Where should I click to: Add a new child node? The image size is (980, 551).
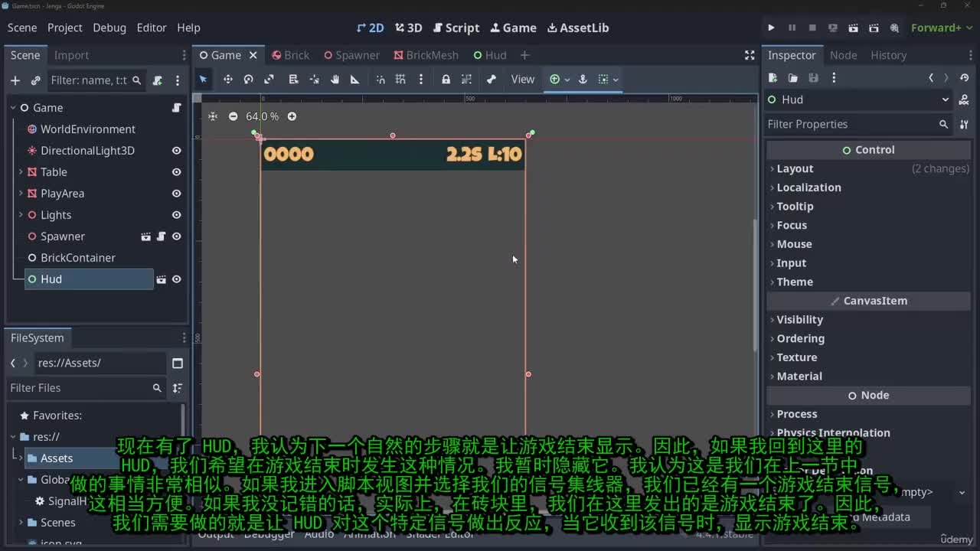click(x=15, y=80)
